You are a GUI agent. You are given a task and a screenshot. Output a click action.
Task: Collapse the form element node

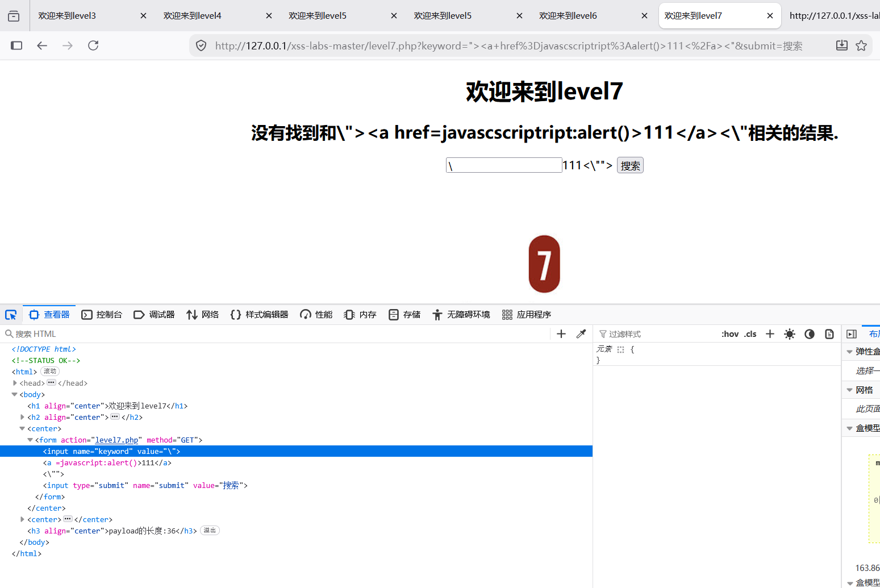coord(31,440)
